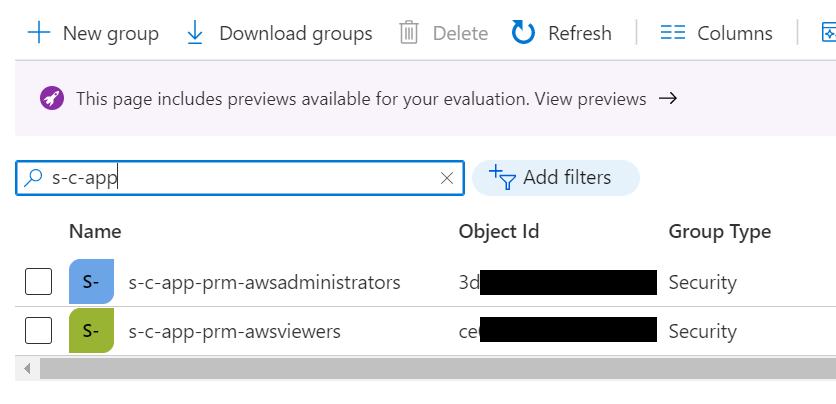Open the Columns layout icon
Screen dimensions: 836x404
click(673, 33)
